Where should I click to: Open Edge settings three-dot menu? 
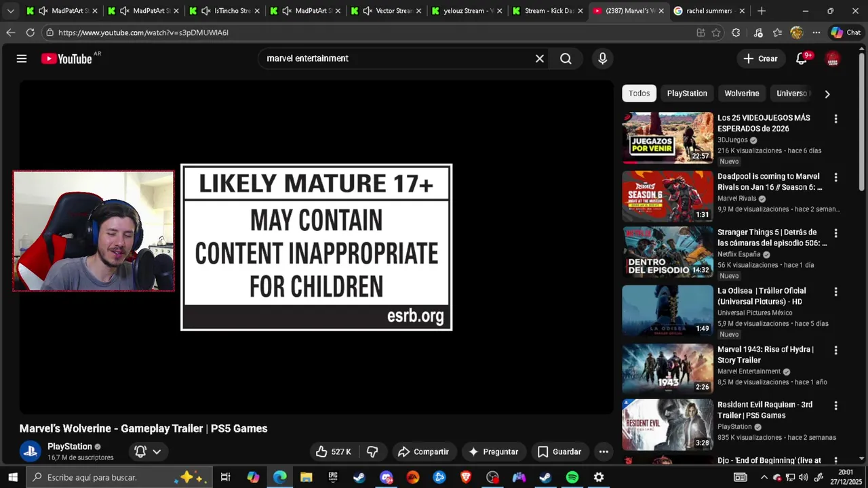pyautogui.click(x=816, y=33)
